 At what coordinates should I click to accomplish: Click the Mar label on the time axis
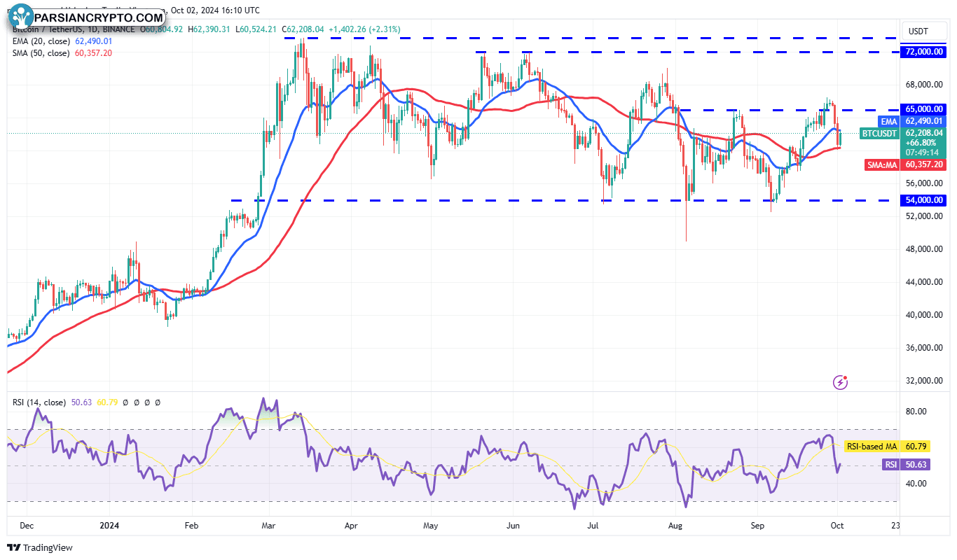(x=268, y=524)
